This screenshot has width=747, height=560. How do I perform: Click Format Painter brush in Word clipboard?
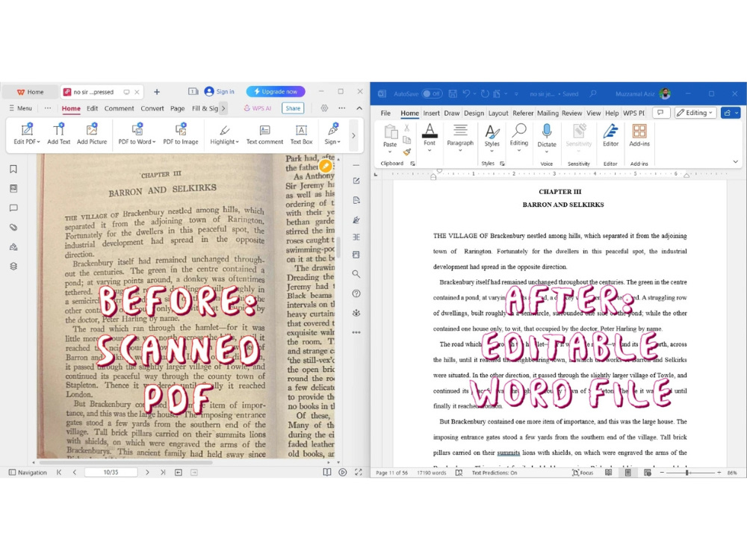point(407,152)
